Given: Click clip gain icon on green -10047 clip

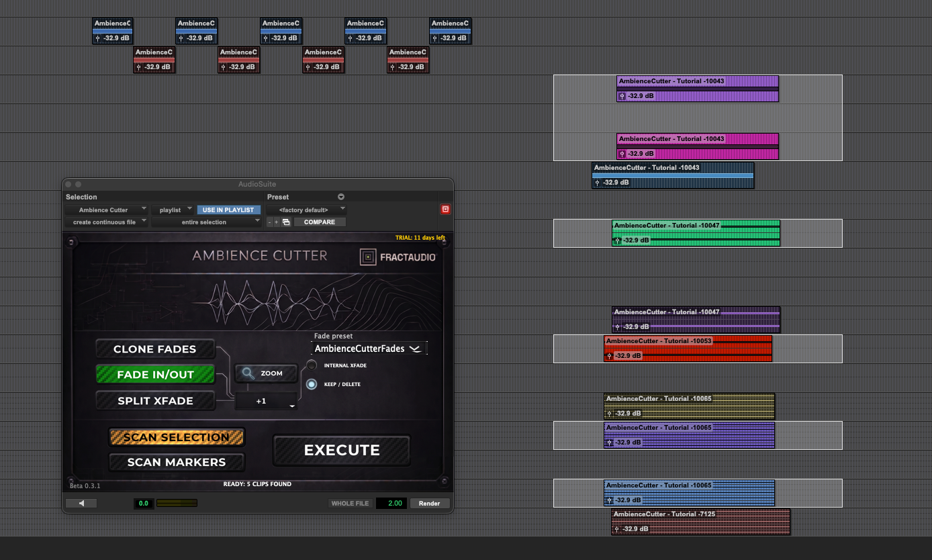Looking at the screenshot, I should [x=617, y=240].
